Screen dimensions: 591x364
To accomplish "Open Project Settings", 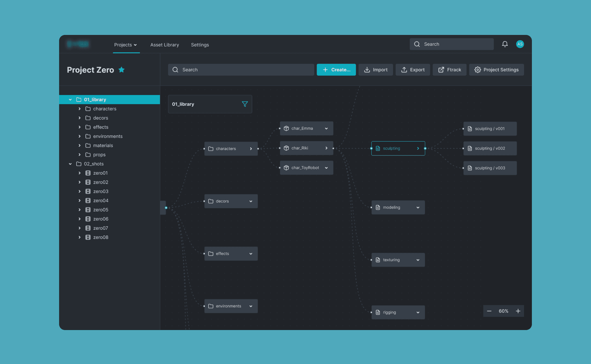I will coord(496,70).
